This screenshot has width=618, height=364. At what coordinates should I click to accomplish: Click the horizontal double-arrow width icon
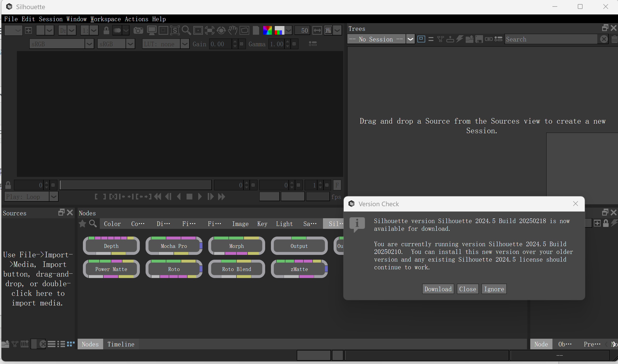(317, 30)
